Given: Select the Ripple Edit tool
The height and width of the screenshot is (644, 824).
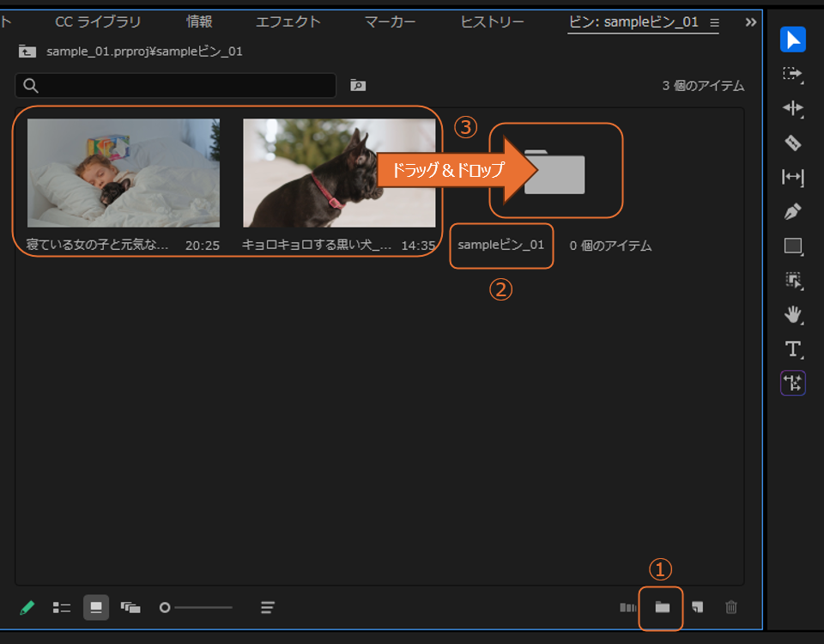Looking at the screenshot, I should point(792,108).
